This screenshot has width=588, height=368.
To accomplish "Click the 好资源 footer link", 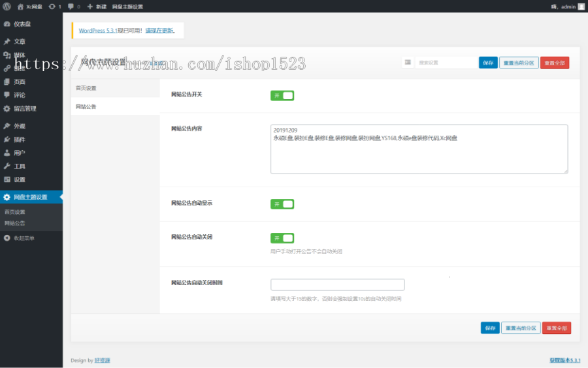I will 102,360.
